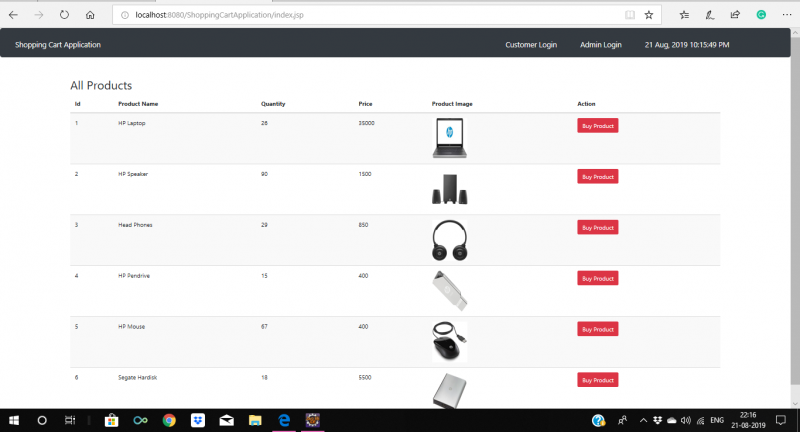800x432 pixels.
Task: Click the HP Mouse product image
Action: pos(449,342)
